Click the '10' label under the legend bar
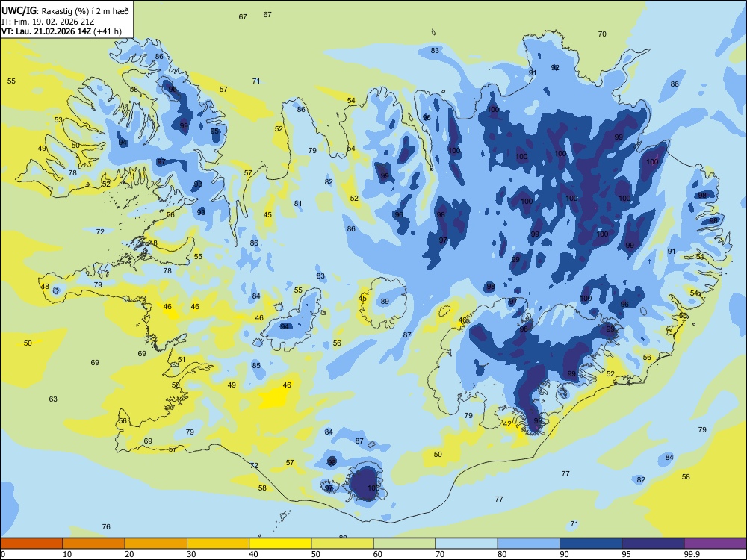This screenshot has height=560, width=747. (x=67, y=554)
